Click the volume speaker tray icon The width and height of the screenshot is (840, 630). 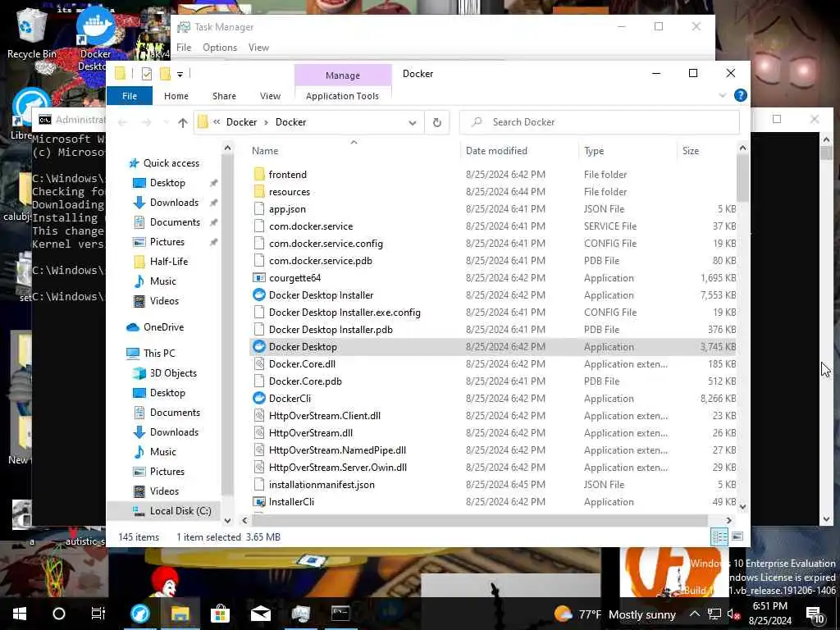(x=733, y=614)
